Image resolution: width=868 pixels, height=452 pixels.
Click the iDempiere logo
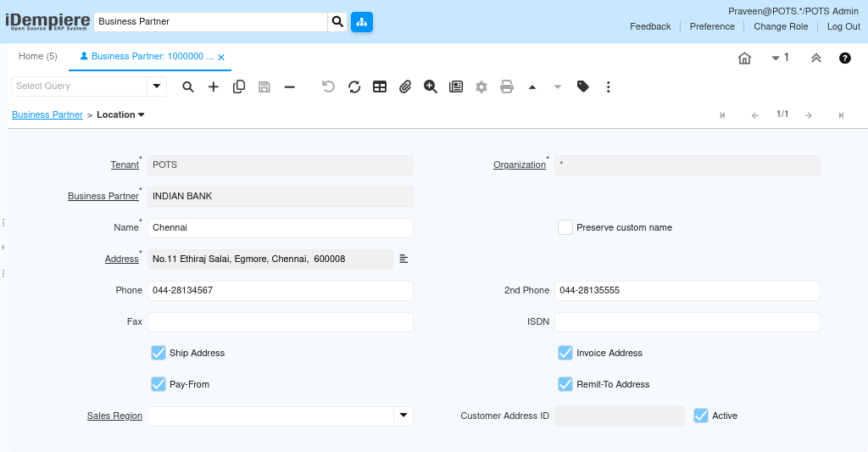point(47,21)
